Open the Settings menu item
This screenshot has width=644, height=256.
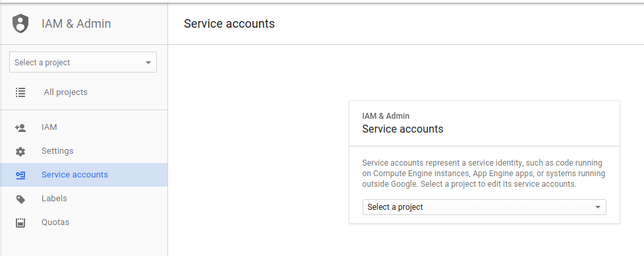click(x=84, y=151)
